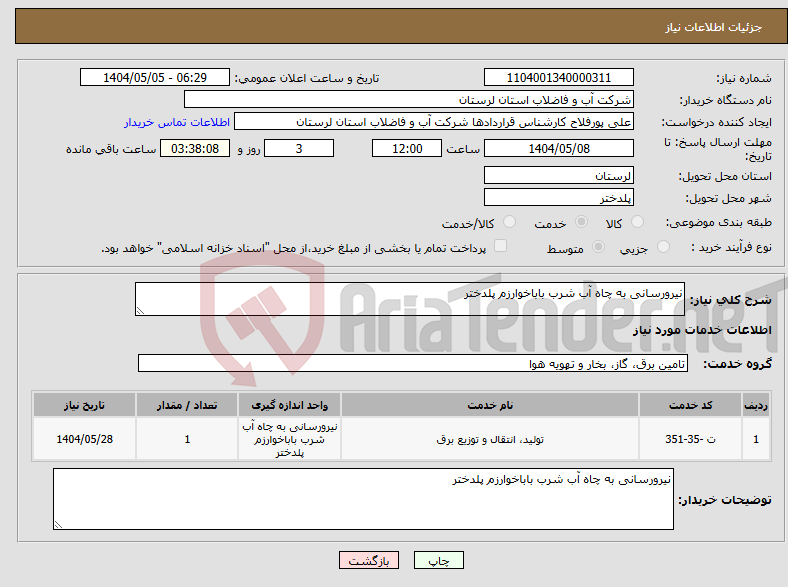Click the تاریخ نیاز column header
This screenshot has width=788, height=587.
[84, 405]
